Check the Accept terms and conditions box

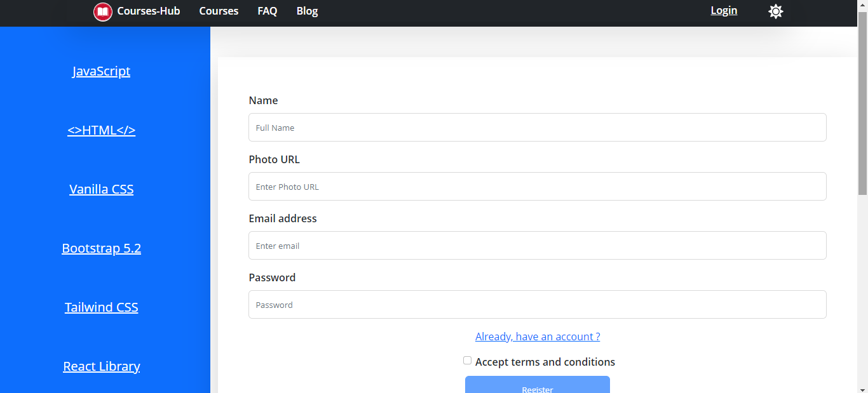click(467, 361)
